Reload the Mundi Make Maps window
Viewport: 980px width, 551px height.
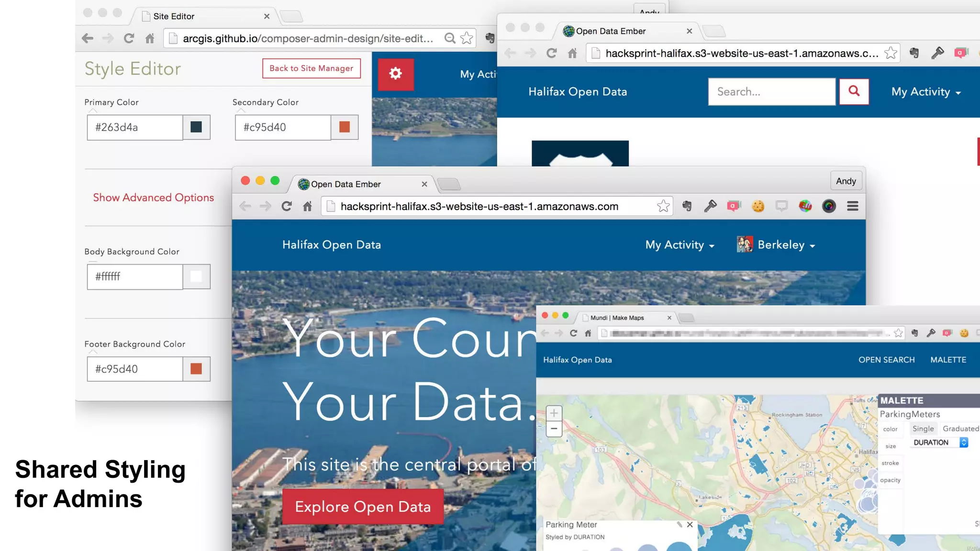pyautogui.click(x=573, y=333)
